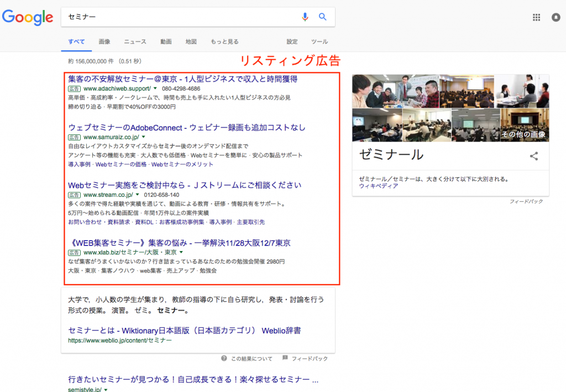Click the 広告 badge of xlab.biz ad
Screen dimensions: 566x392
[75, 253]
